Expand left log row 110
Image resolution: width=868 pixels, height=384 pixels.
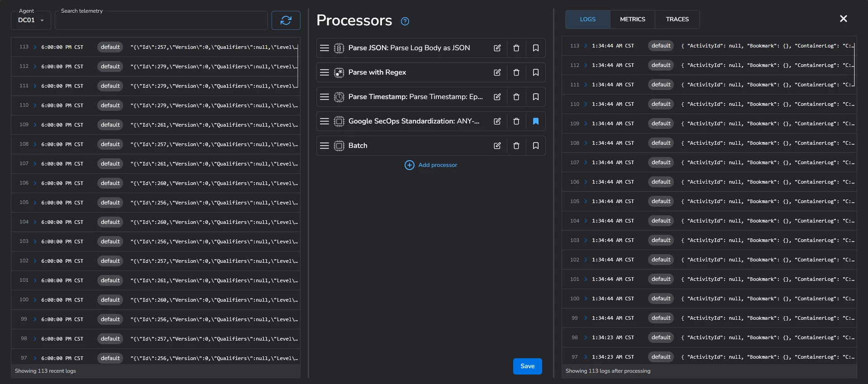(x=35, y=105)
